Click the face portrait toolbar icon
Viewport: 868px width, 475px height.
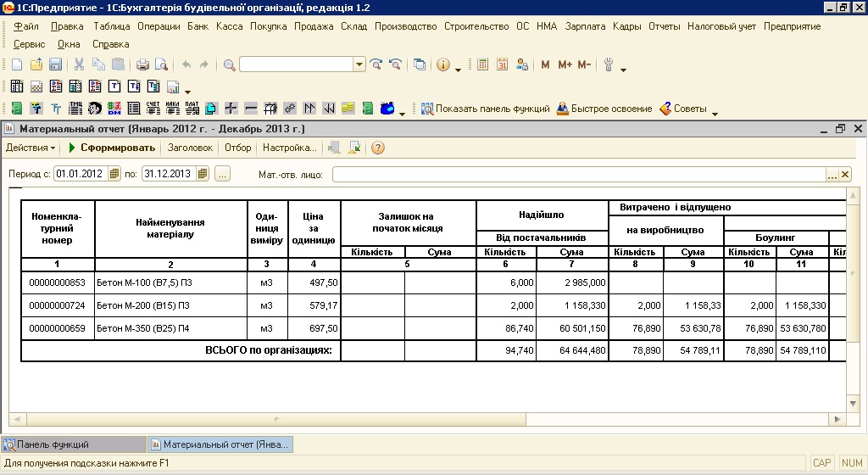[95, 108]
